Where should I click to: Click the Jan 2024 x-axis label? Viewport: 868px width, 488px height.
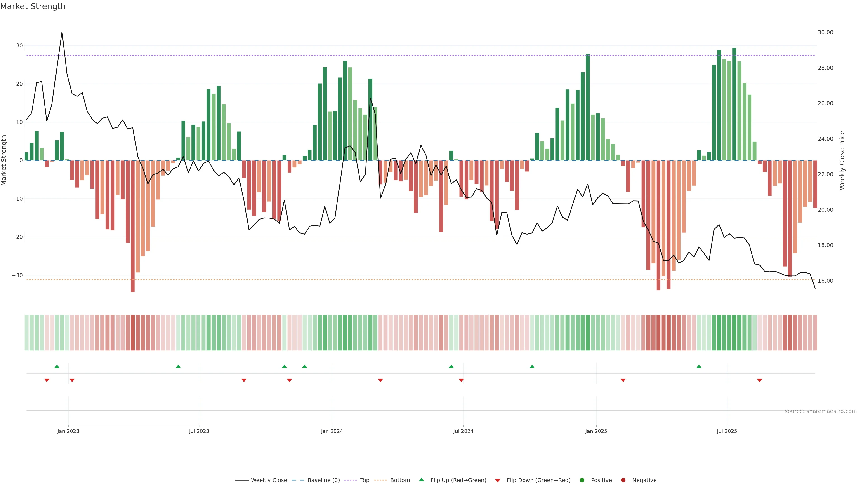(x=332, y=431)
